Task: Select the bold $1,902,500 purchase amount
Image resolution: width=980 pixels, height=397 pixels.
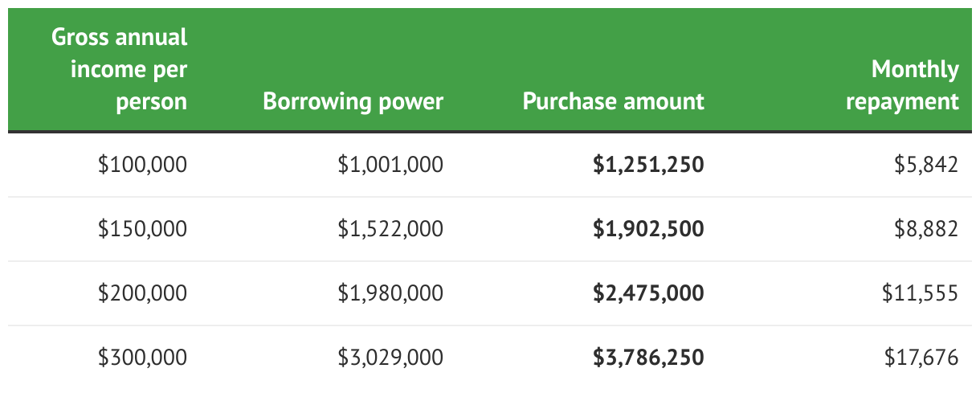Action: click(x=649, y=229)
